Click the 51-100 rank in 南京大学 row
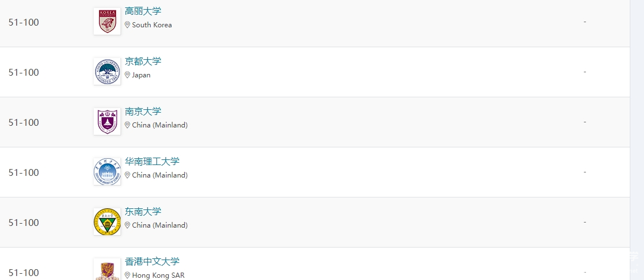The width and height of the screenshot is (644, 280). click(x=24, y=122)
